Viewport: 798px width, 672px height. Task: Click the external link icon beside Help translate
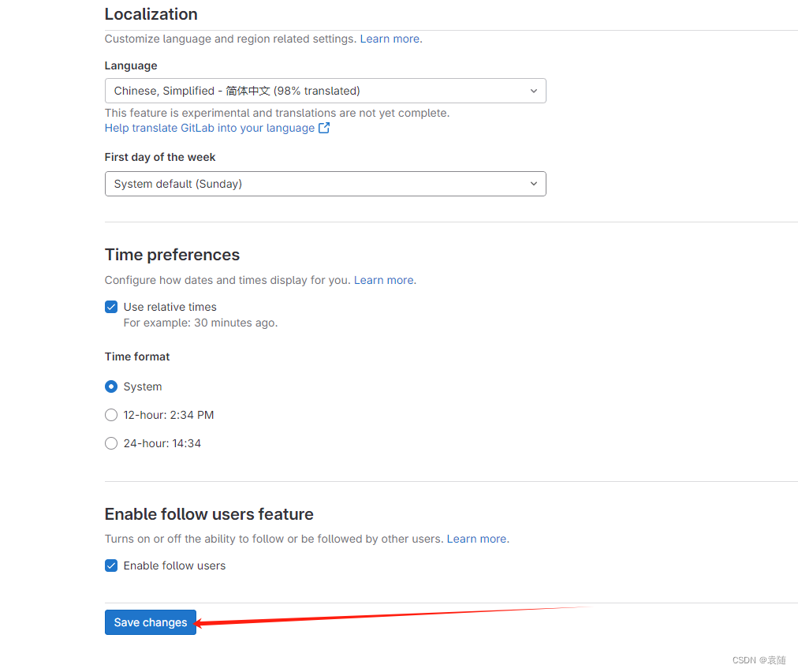pos(323,128)
